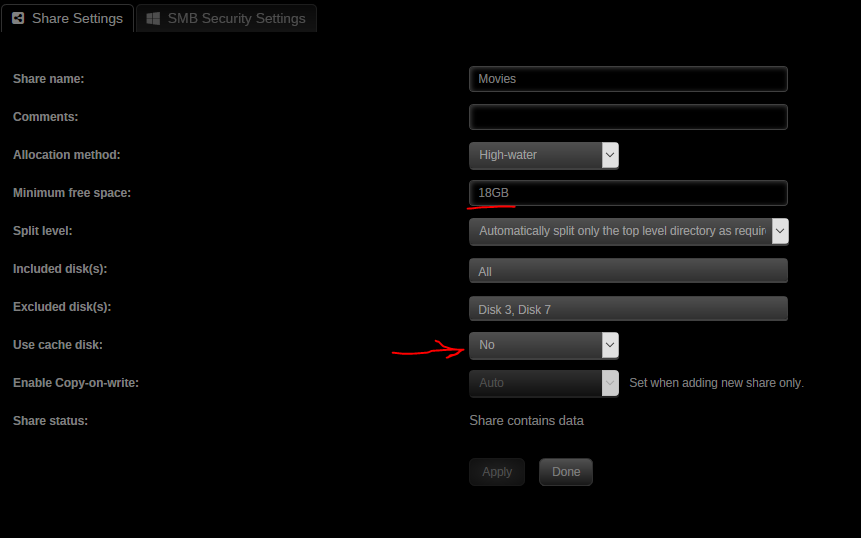Open the SMB Security Settings tab
861x538 pixels.
[226, 18]
